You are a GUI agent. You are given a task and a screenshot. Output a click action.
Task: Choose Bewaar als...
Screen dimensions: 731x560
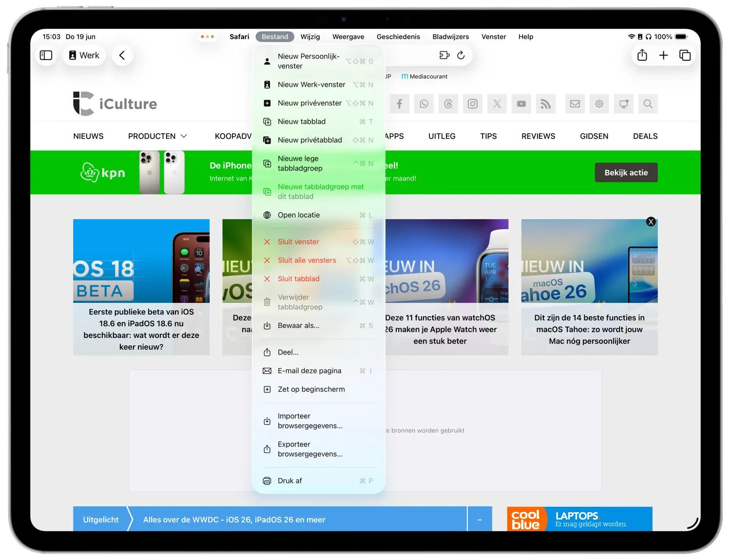(319, 326)
